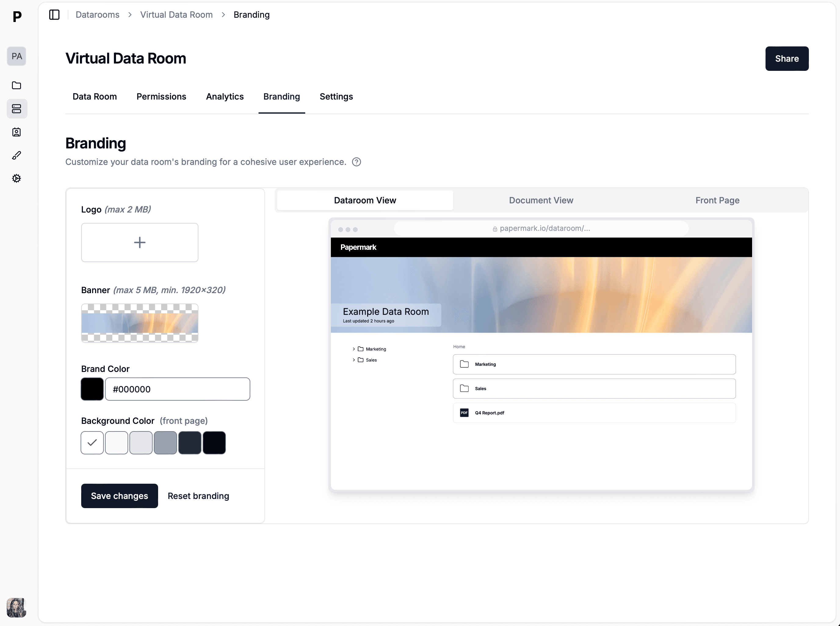Viewport: 840px width, 626px height.
Task: Open the Permissions tab
Action: (161, 96)
